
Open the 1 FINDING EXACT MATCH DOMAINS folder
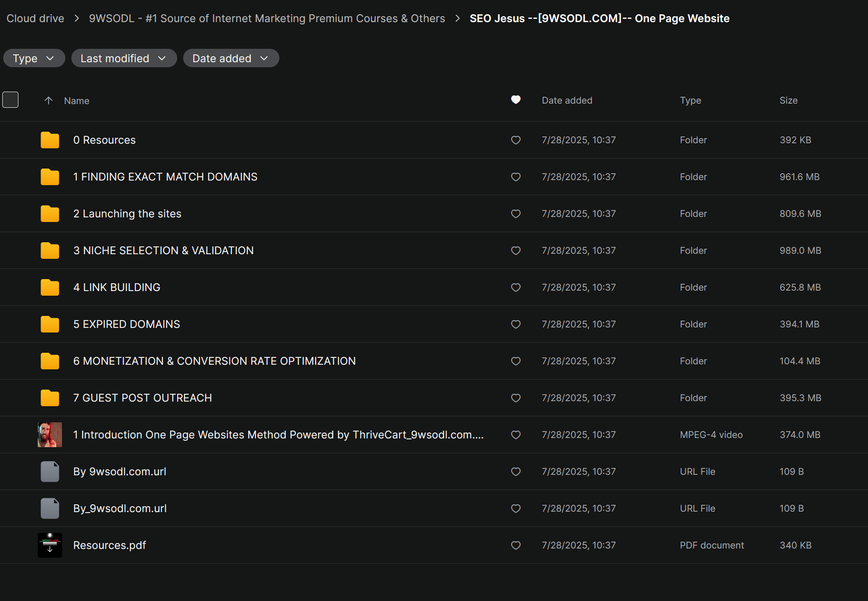pyautogui.click(x=165, y=177)
